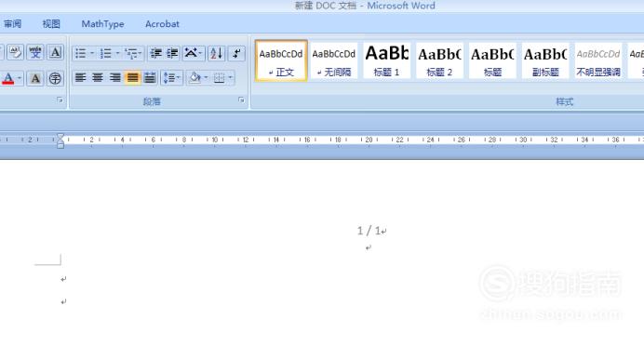Apply the 无间隔 style

pos(333,60)
